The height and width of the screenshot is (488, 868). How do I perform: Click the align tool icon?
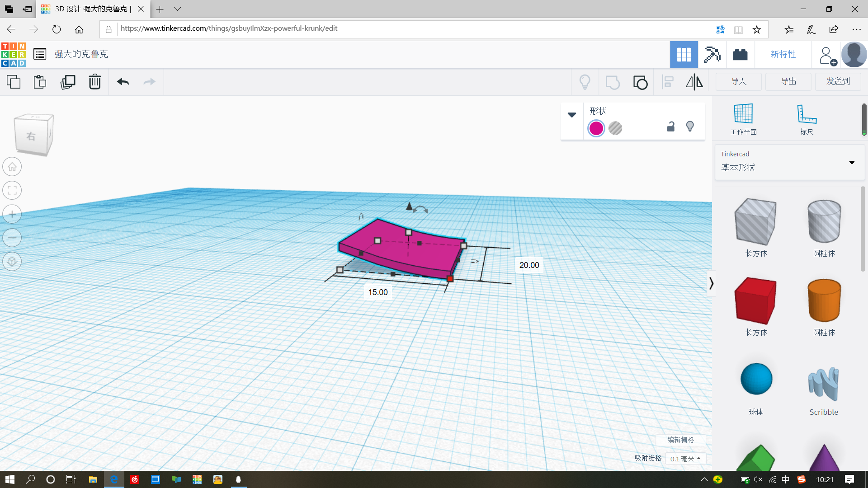[668, 82]
